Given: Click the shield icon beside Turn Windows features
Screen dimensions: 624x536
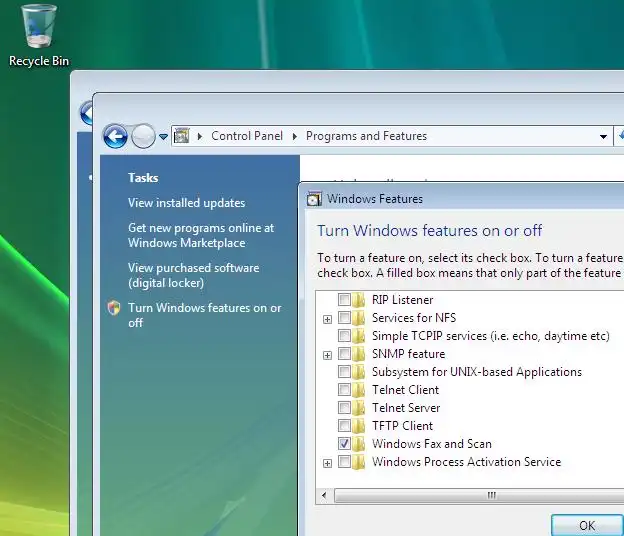Looking at the screenshot, I should point(114,308).
